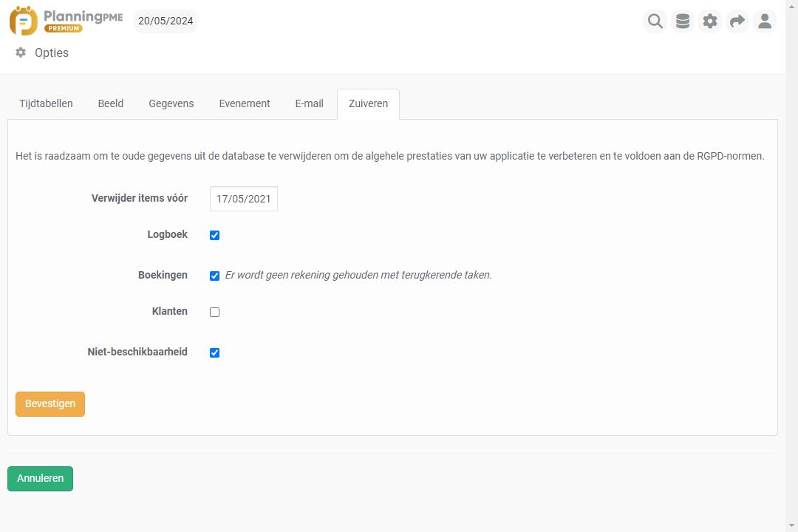Image resolution: width=798 pixels, height=532 pixels.
Task: Enable the Klanten checkbox
Action: point(215,312)
